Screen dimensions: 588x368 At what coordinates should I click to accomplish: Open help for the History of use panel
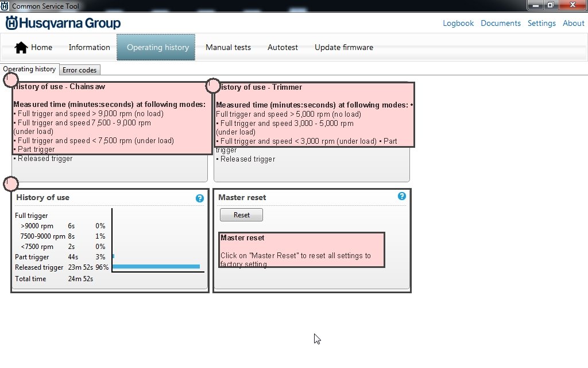(200, 198)
